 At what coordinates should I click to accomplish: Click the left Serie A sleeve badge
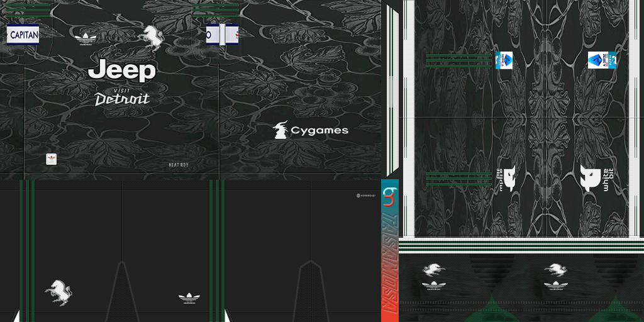point(504,60)
